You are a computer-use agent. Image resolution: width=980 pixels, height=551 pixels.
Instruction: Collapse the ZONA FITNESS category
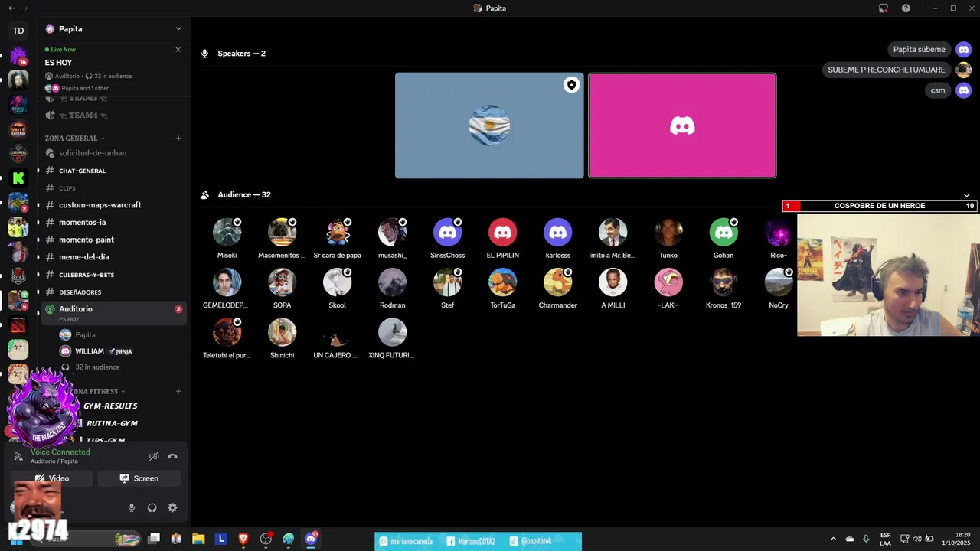(96, 391)
